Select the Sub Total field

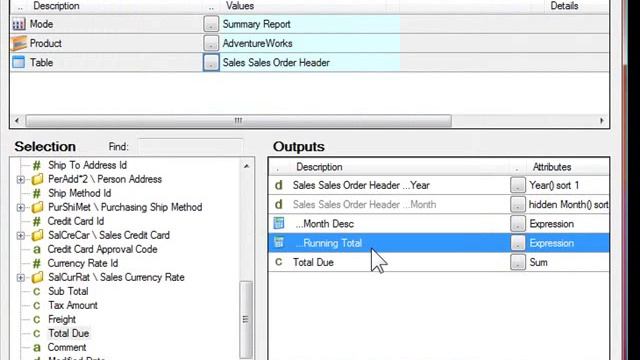coord(68,291)
